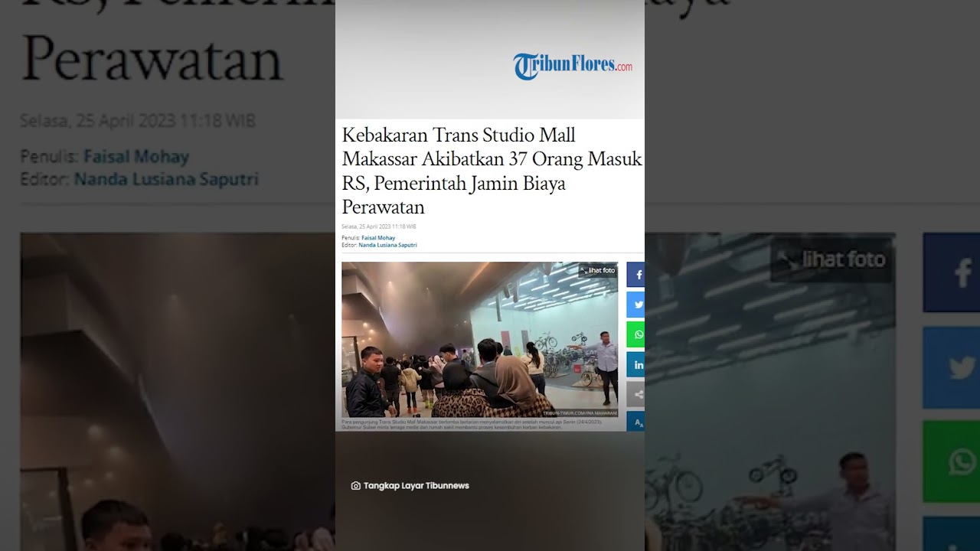Screen dimensions: 980x551
Task: Click blurred background editor Nanda Lusiana Saputri
Action: click(166, 180)
